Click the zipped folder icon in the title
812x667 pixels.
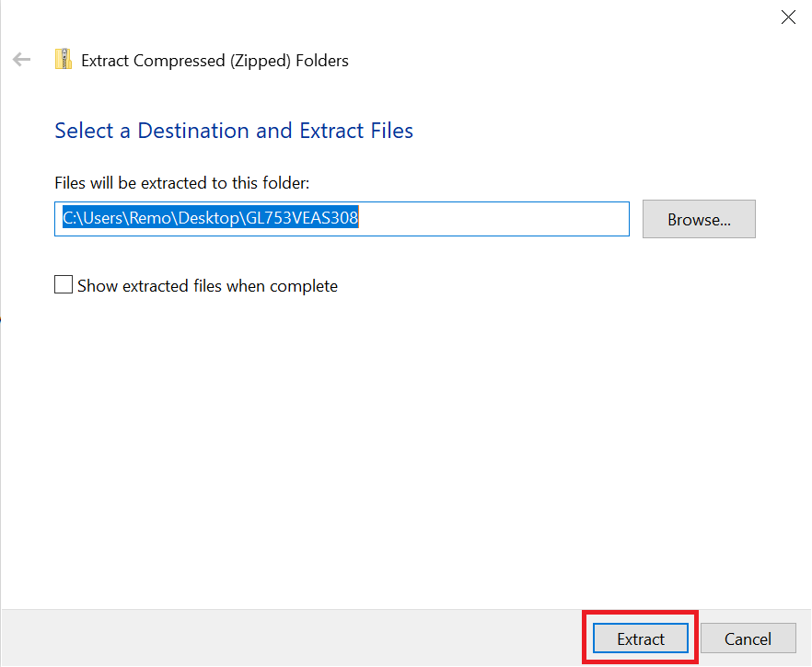63,60
